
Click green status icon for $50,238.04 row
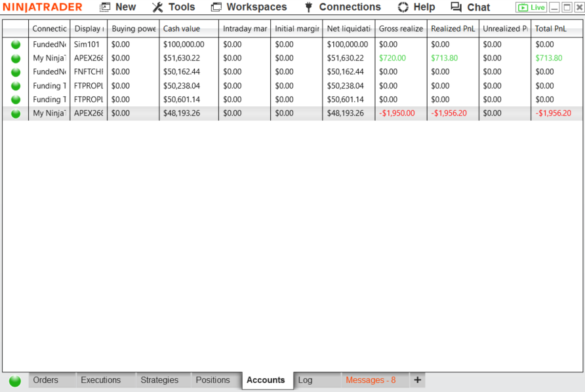click(x=16, y=86)
